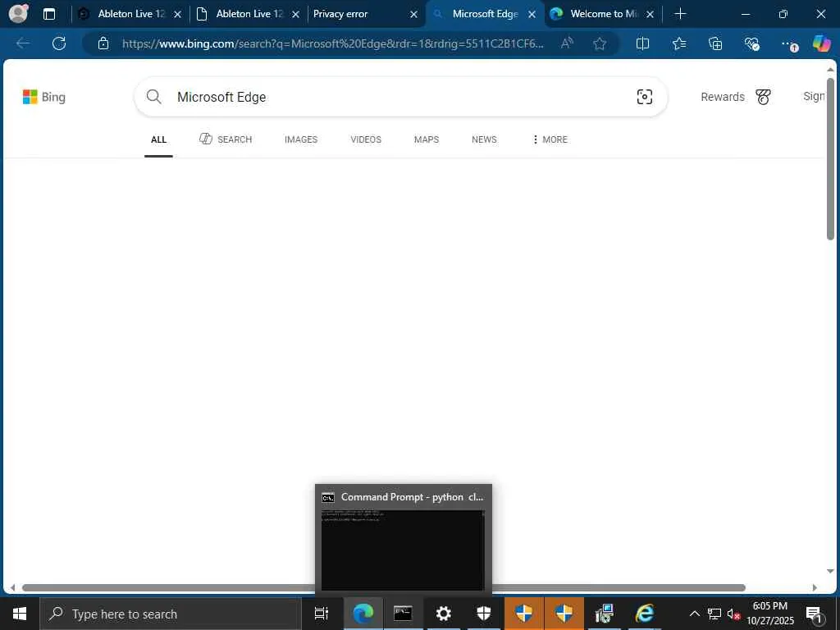840x630 pixels.
Task: Open Settings gear on taskbar
Action: [443, 614]
